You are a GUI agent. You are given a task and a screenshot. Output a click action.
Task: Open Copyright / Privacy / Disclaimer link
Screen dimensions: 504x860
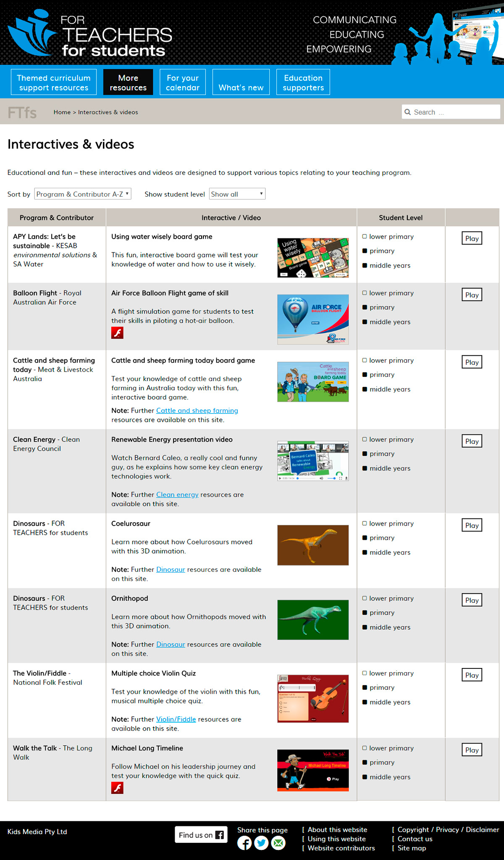pos(448,830)
